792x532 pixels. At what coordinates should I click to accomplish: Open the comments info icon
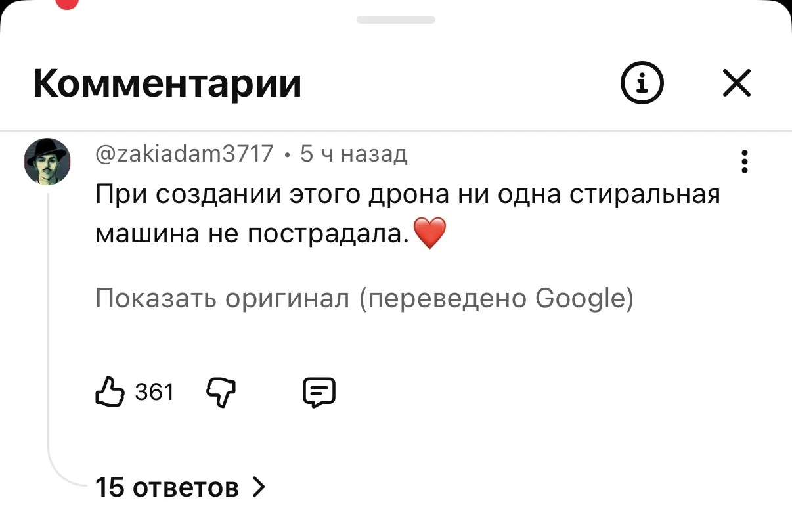[x=642, y=83]
